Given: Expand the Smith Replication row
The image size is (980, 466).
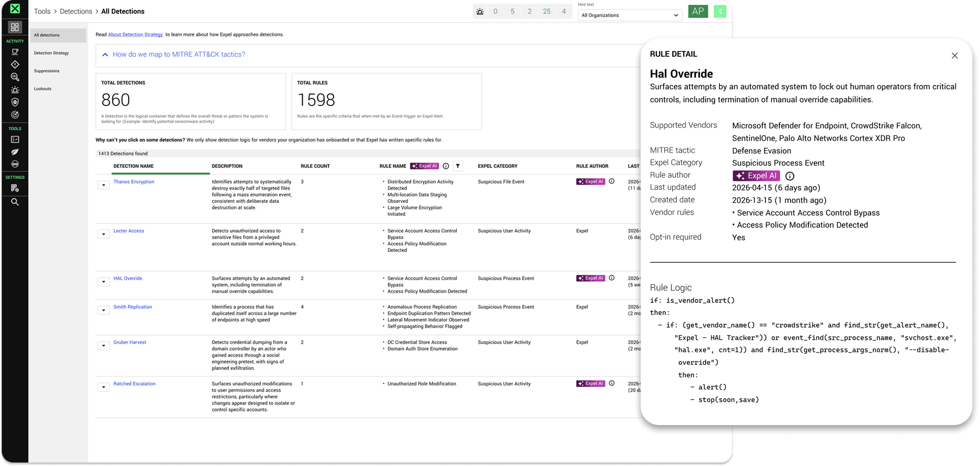Looking at the screenshot, I should tap(104, 310).
